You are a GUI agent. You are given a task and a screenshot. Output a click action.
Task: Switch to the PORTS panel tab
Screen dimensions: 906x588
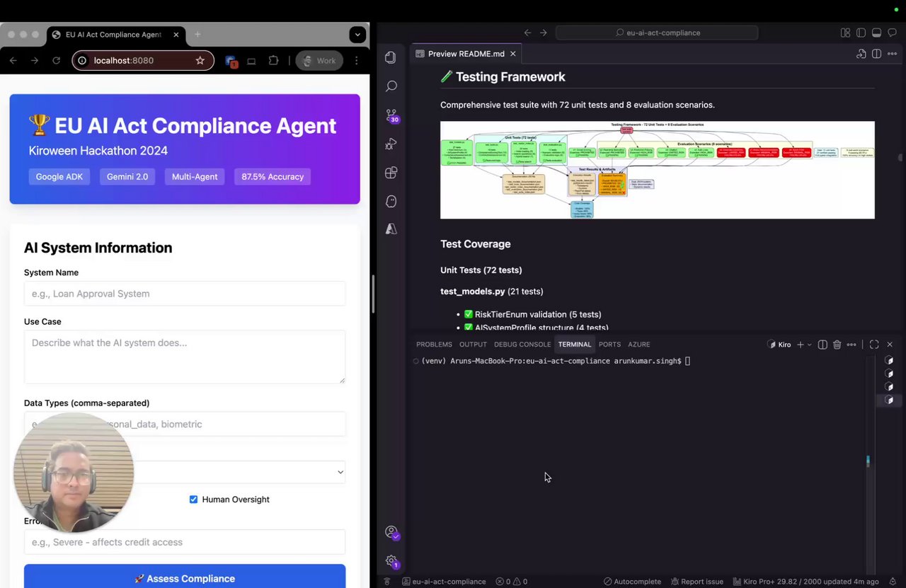click(609, 345)
